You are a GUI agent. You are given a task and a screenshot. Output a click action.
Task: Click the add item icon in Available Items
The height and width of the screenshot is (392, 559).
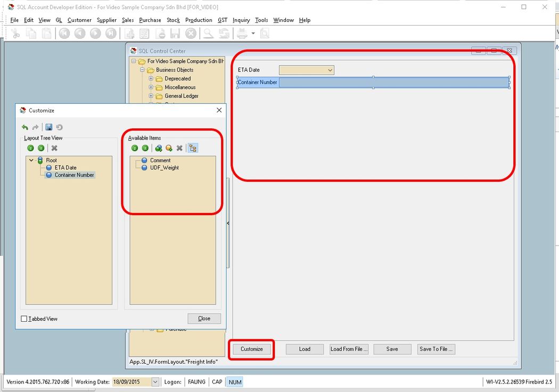(x=169, y=148)
